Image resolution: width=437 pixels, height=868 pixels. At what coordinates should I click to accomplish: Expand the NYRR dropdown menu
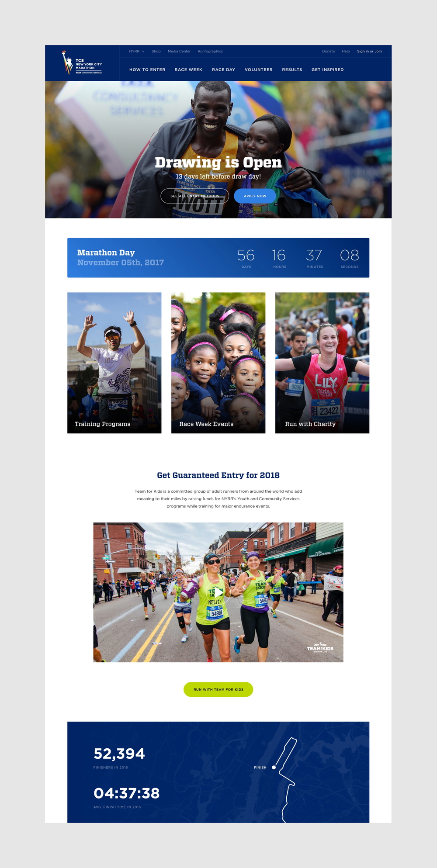[136, 52]
